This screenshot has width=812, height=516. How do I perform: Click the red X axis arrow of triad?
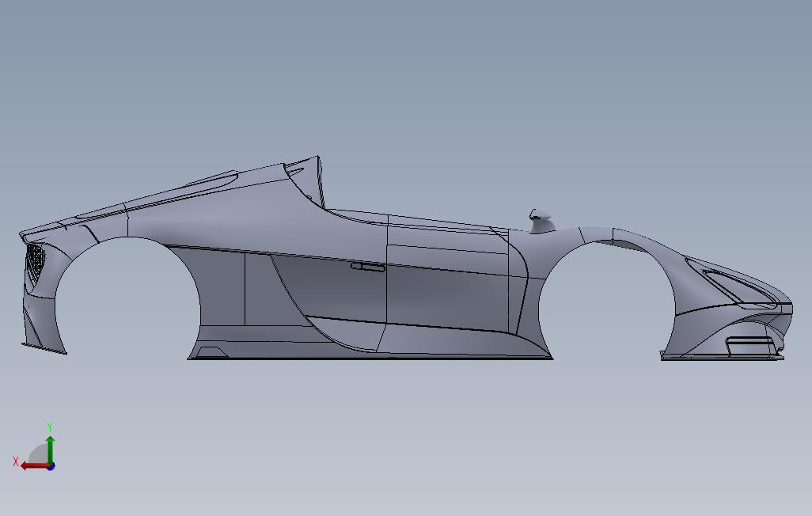pyautogui.click(x=35, y=466)
